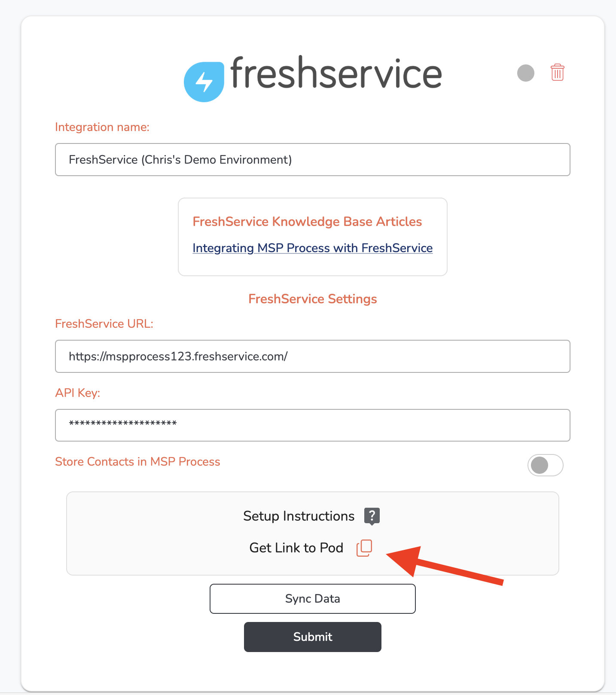
Task: Submit the FreshService integration form
Action: (x=312, y=637)
